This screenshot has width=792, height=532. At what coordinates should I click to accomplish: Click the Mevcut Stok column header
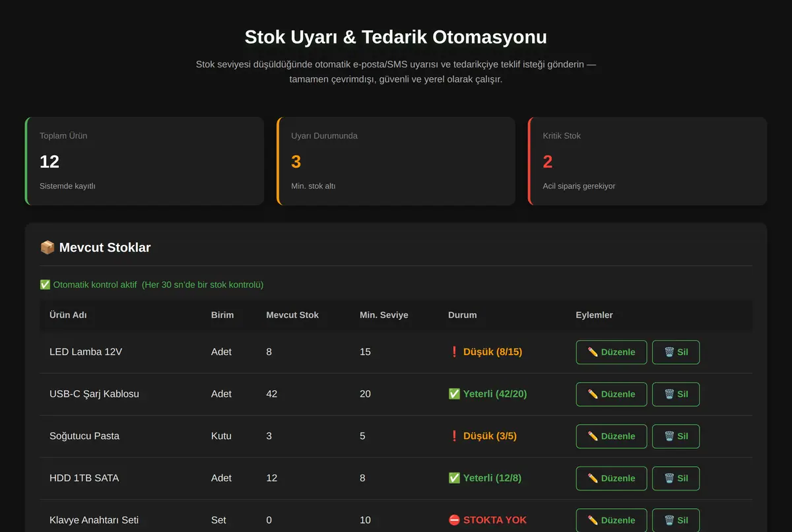[292, 315]
